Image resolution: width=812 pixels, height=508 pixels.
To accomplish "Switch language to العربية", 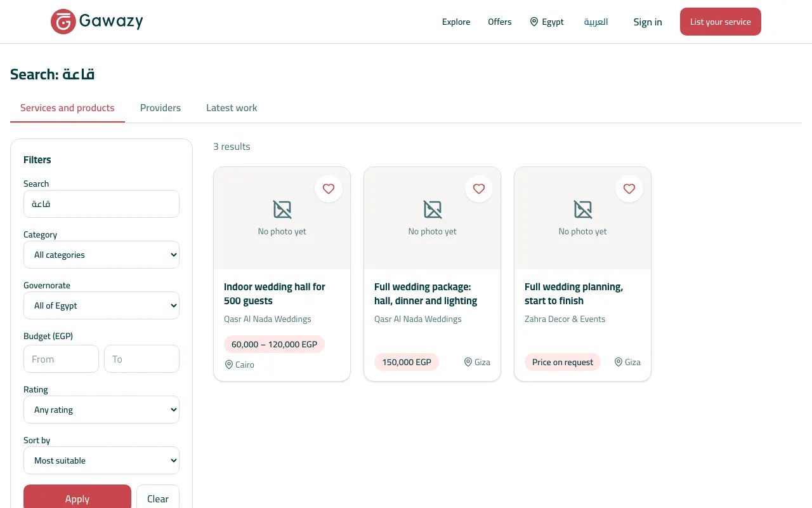I will pyautogui.click(x=596, y=22).
